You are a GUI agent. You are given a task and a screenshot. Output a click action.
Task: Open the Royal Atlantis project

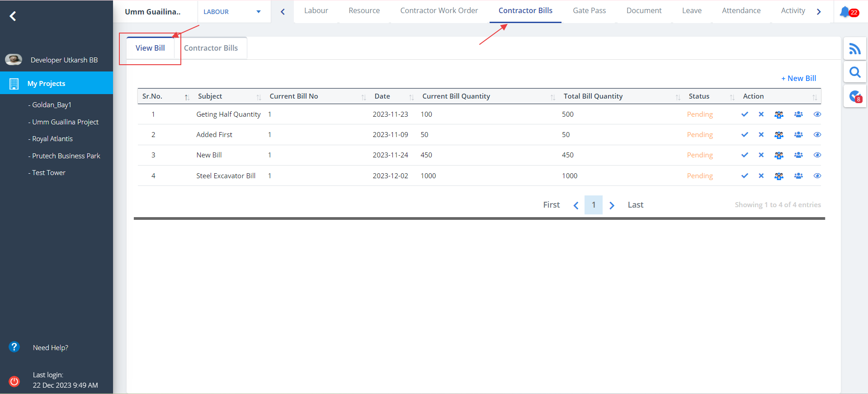(52, 139)
